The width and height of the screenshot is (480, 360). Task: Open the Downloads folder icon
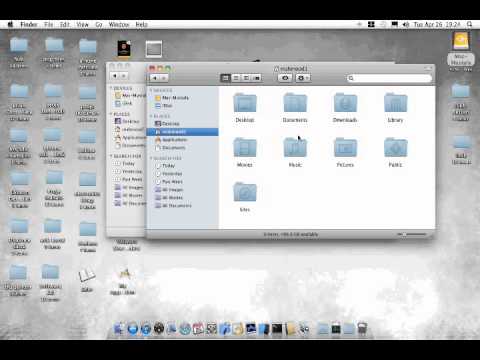[x=345, y=103]
